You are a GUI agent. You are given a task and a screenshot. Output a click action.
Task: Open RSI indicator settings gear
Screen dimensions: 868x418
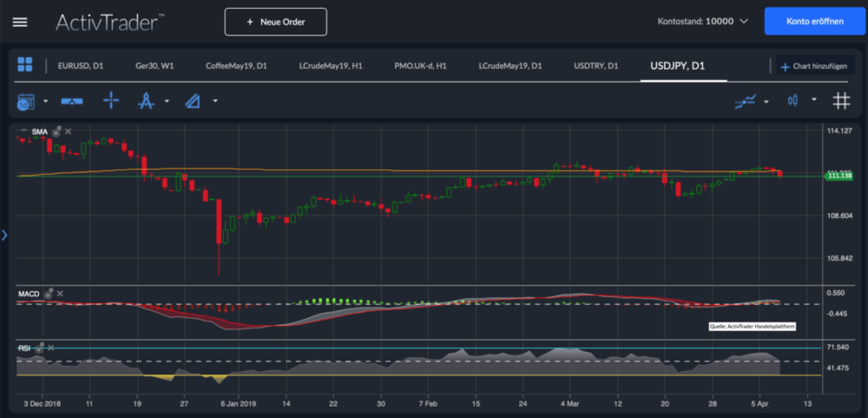[x=39, y=348]
